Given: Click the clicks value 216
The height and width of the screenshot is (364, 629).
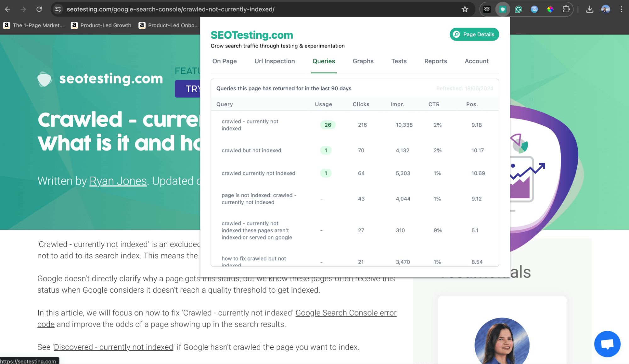Looking at the screenshot, I should [x=362, y=125].
